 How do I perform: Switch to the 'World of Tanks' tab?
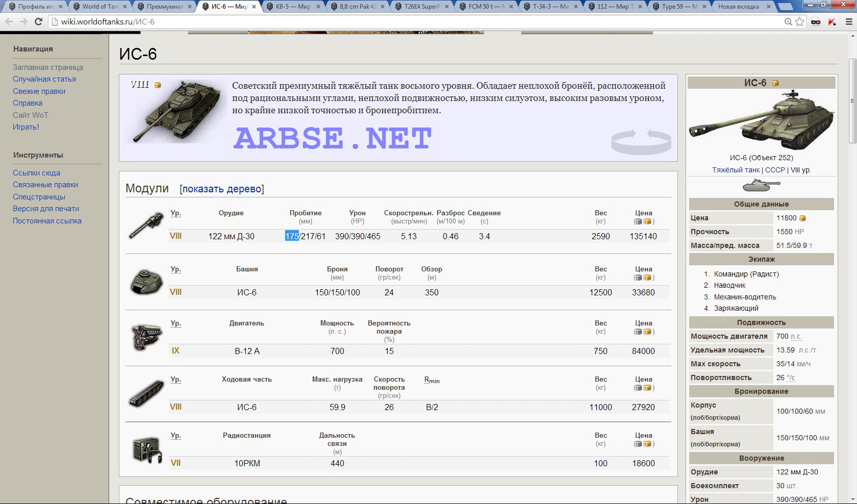click(100, 7)
